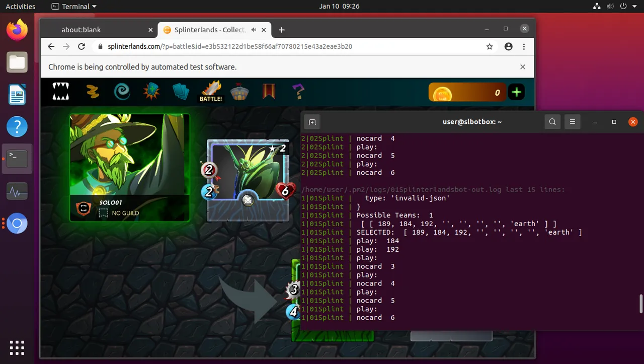Click the speed 2 stat badge
This screenshot has height=364, width=644.
coord(210,191)
